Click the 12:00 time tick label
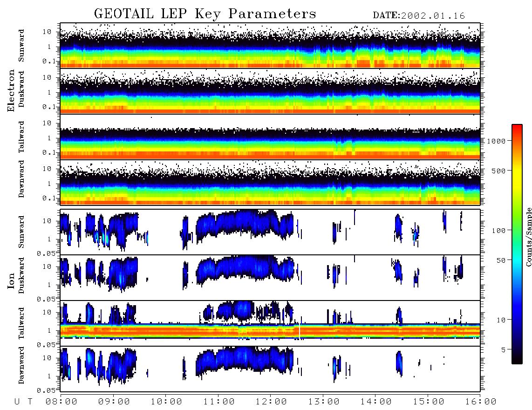 (x=272, y=402)
